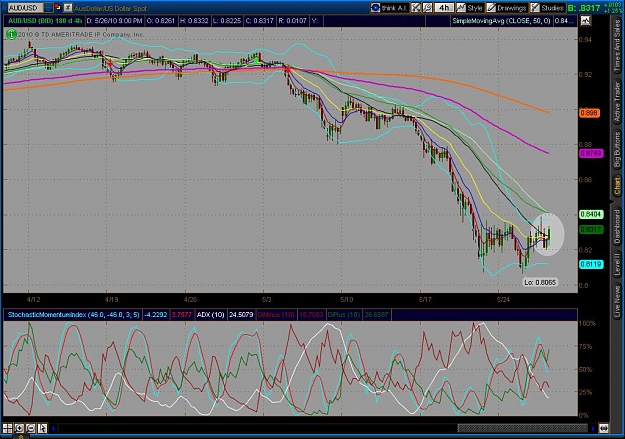The image size is (625, 439).
Task: Open the Studies menu
Action: pos(547,8)
